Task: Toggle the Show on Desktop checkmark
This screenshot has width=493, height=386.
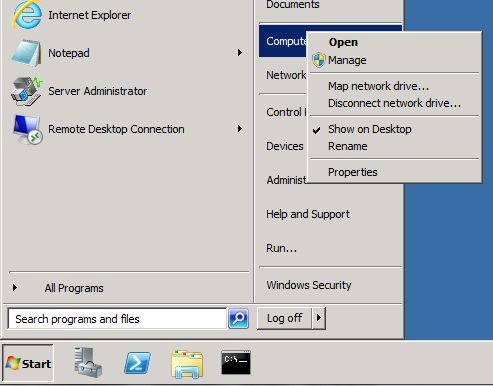Action: [369, 129]
